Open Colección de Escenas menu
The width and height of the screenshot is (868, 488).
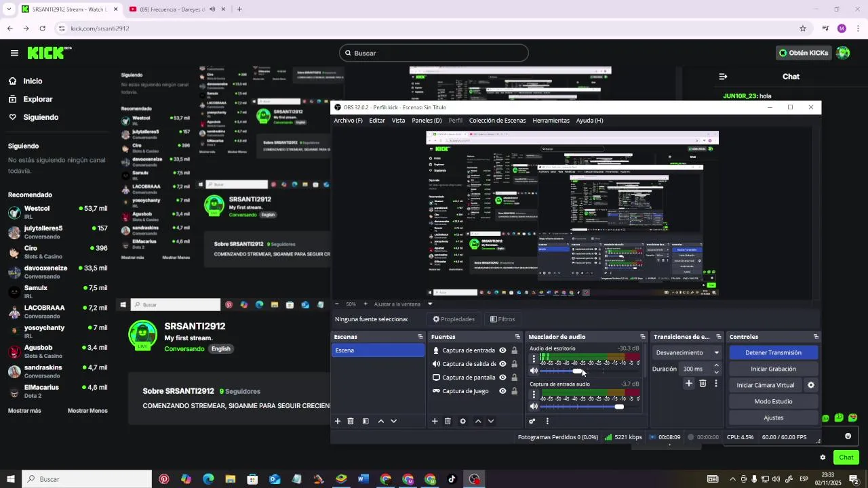(x=497, y=121)
